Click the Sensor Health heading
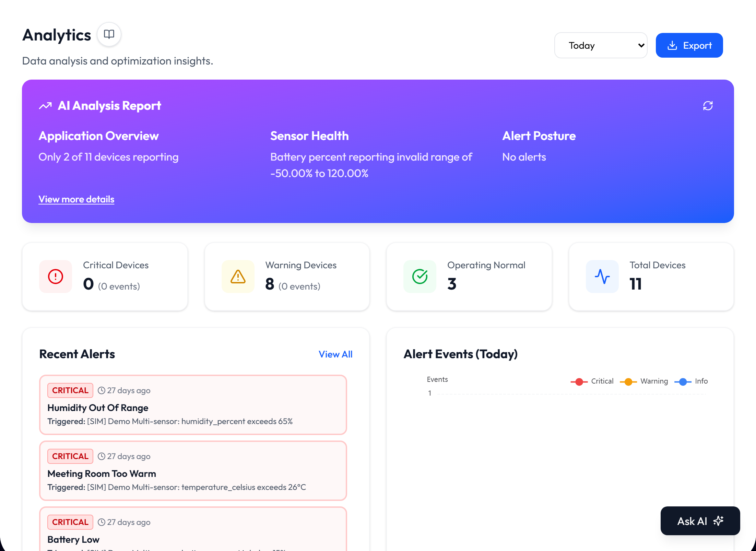Screen dimensions: 756x551 tap(310, 136)
